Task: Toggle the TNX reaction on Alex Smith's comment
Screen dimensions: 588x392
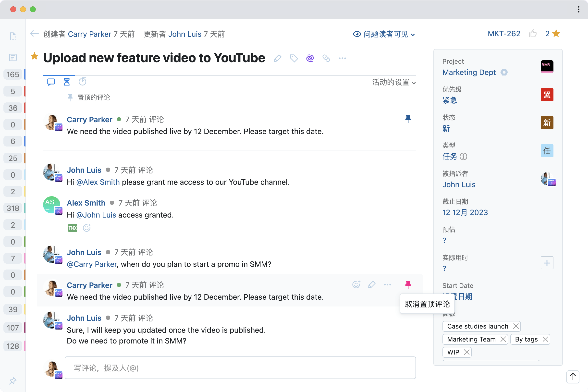Action: tap(72, 228)
